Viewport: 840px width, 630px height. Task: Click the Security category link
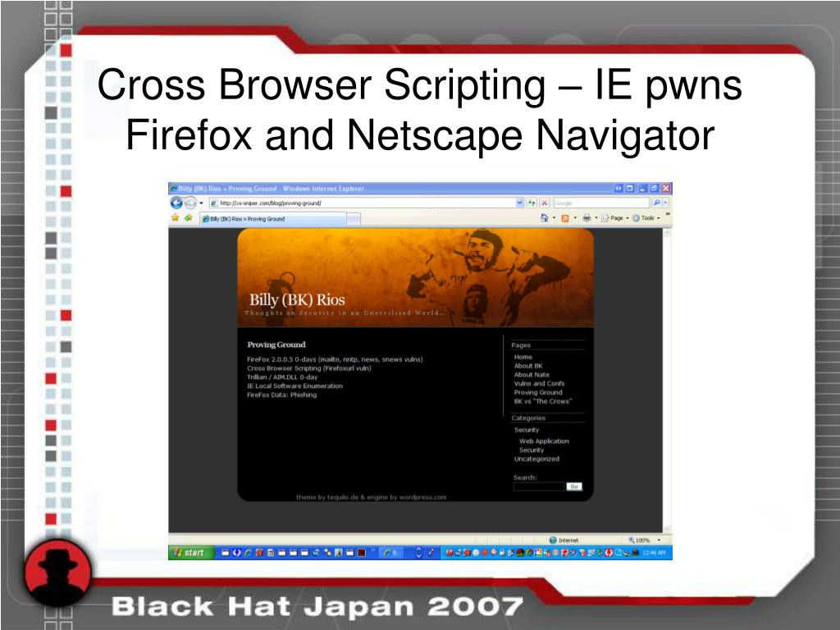(527, 430)
